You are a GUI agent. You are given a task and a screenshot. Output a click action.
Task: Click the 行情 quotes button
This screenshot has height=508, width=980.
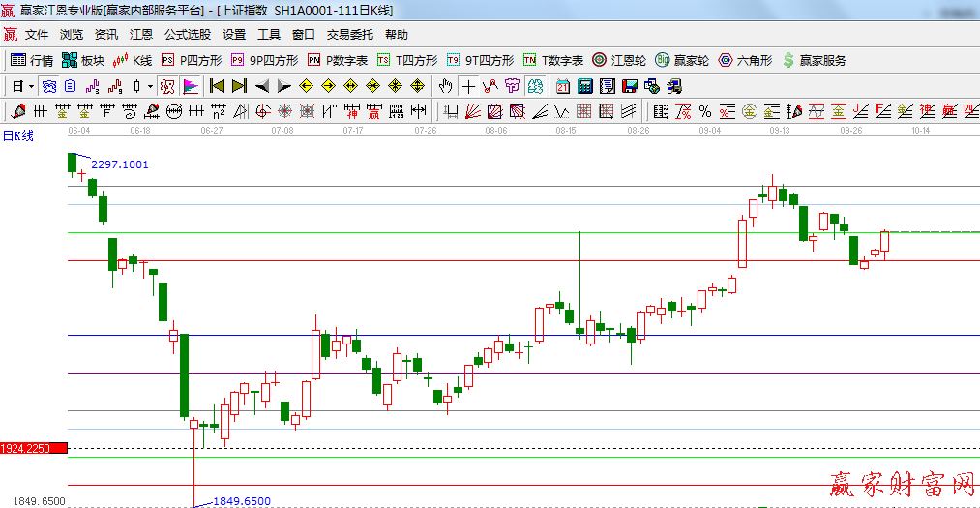[x=32, y=60]
